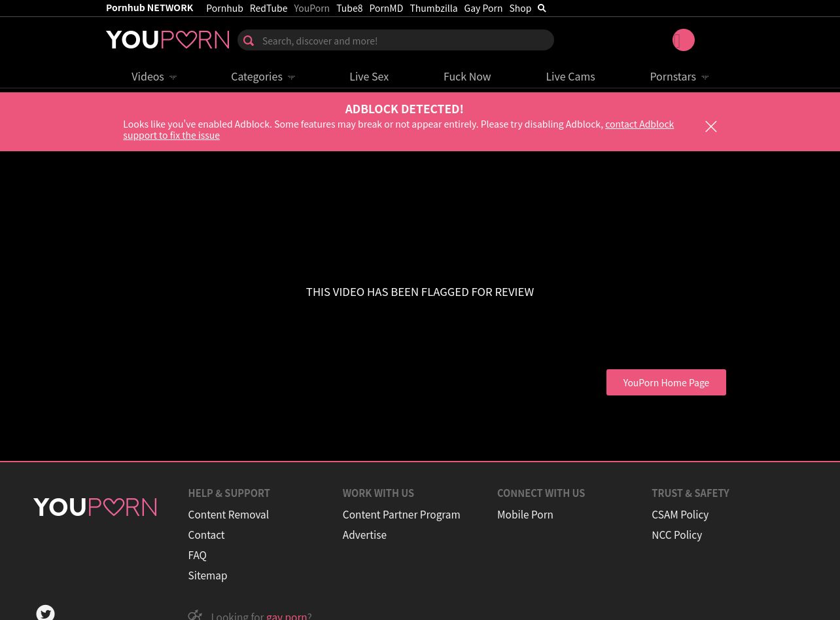Click the gender symbol icon near the footer bottom
The height and width of the screenshot is (620, 840).
coord(195,615)
